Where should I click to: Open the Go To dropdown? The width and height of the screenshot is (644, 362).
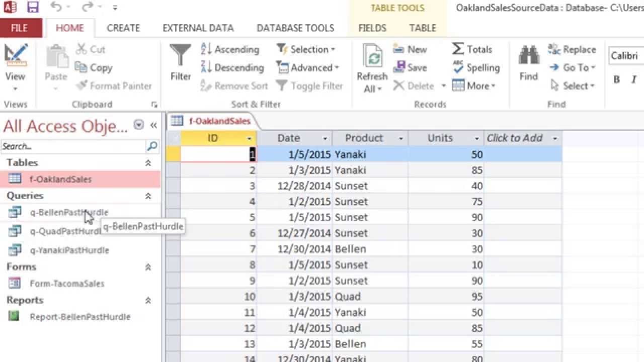pyautogui.click(x=572, y=67)
